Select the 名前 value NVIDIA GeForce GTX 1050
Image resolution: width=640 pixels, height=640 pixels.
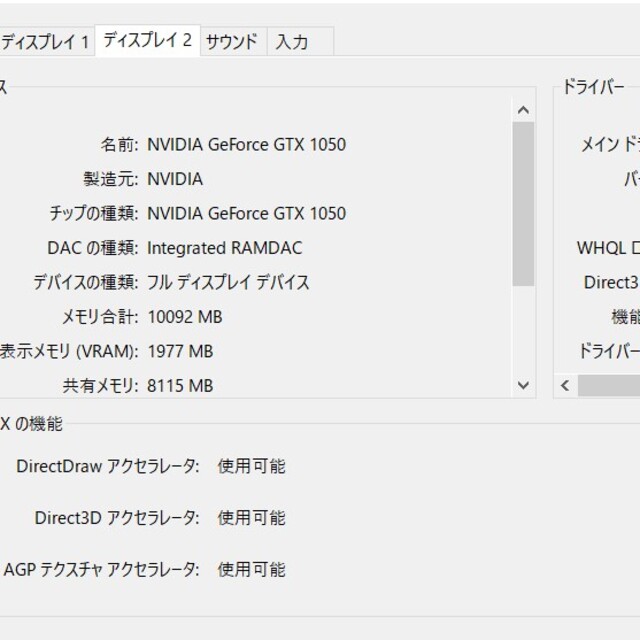coord(247,144)
